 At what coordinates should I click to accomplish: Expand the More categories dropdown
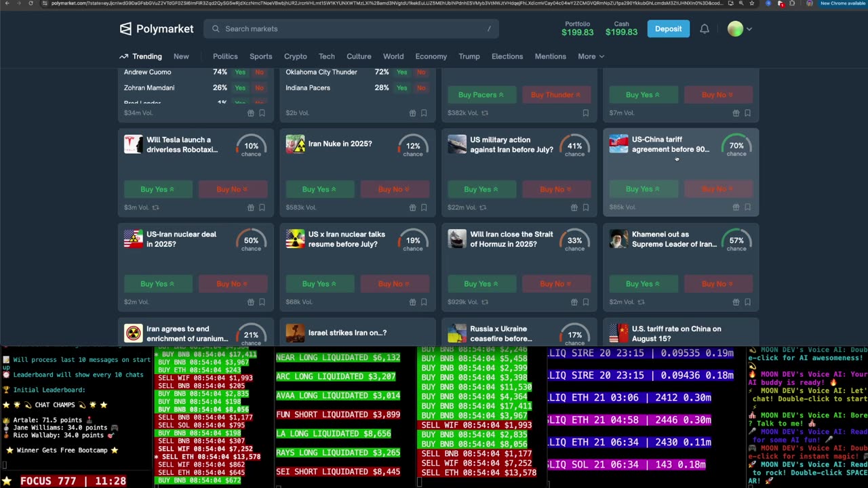click(591, 56)
